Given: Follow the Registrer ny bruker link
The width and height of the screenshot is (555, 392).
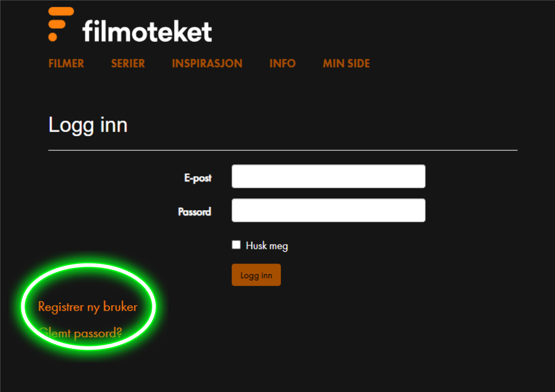Looking at the screenshot, I should coord(88,306).
